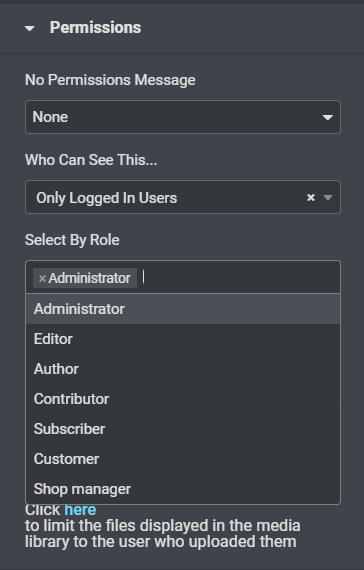The image size is (364, 570).
Task: Select the Contributor role option
Action: (183, 399)
